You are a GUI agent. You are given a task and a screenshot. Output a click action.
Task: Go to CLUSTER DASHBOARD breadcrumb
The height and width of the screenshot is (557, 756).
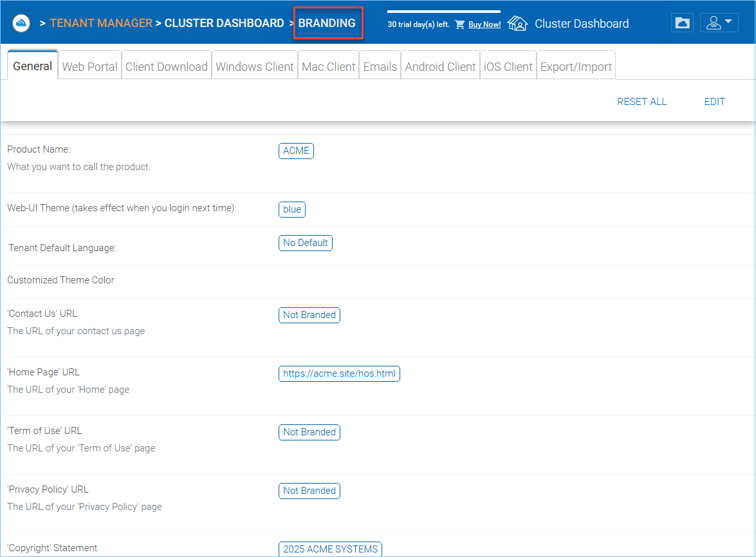tap(224, 23)
